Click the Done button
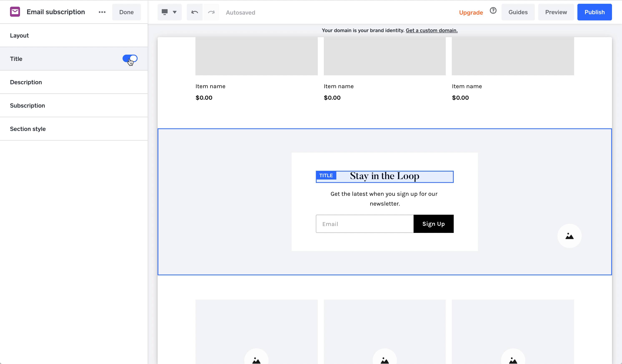The height and width of the screenshot is (364, 622). click(126, 12)
